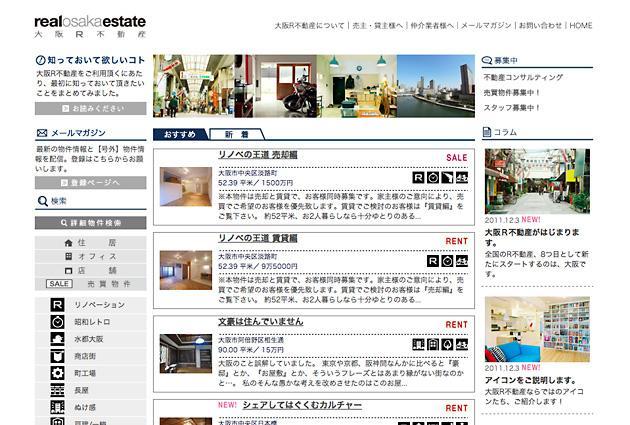The image size is (630, 425).
Task: Open the オフィス category row
Action: (91, 256)
